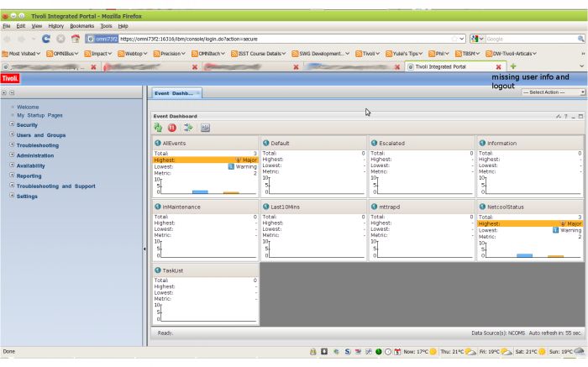Image resolution: width=588 pixels, height=367 pixels.
Task: Open the Select Action dropdown
Action: [553, 92]
